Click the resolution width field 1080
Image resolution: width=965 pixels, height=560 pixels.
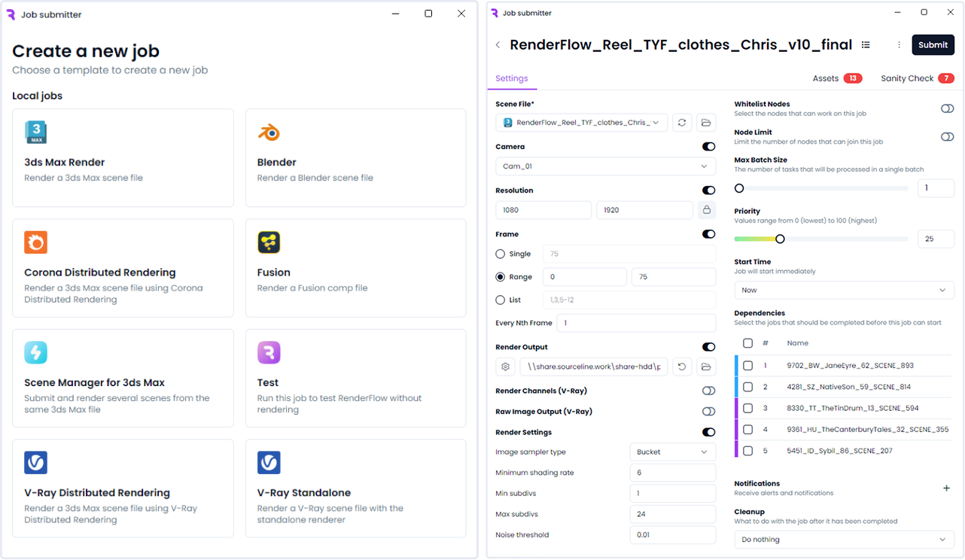[x=543, y=210]
